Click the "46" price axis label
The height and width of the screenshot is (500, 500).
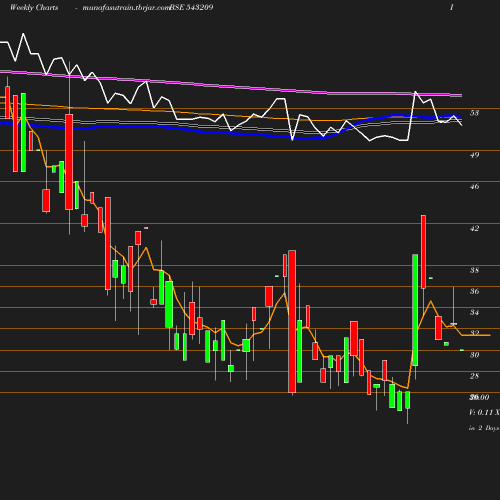pos(474,187)
